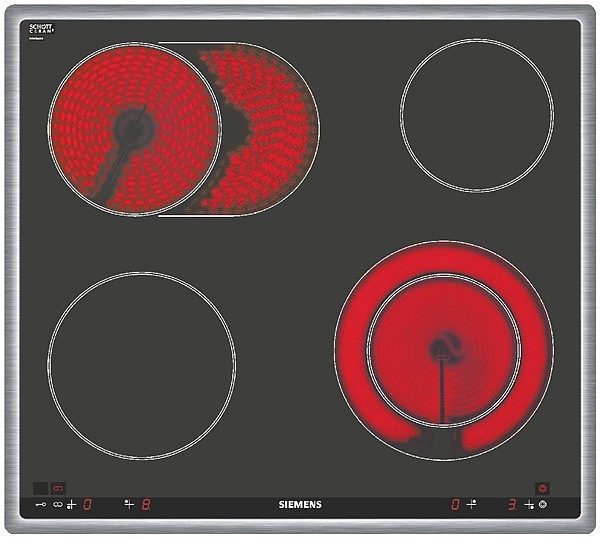600x538 pixels.
Task: Tap the front-left heat display showing 0
Action: 87,505
